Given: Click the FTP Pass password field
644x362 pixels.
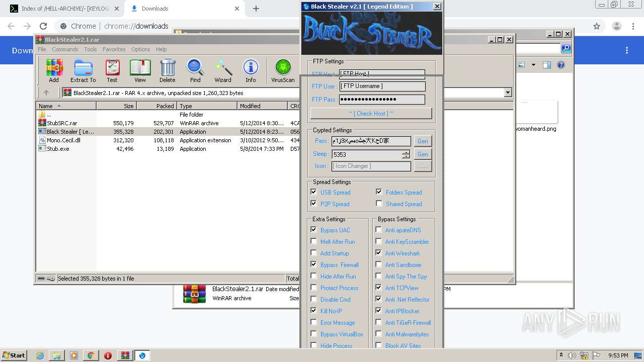Looking at the screenshot, I should (x=382, y=99).
